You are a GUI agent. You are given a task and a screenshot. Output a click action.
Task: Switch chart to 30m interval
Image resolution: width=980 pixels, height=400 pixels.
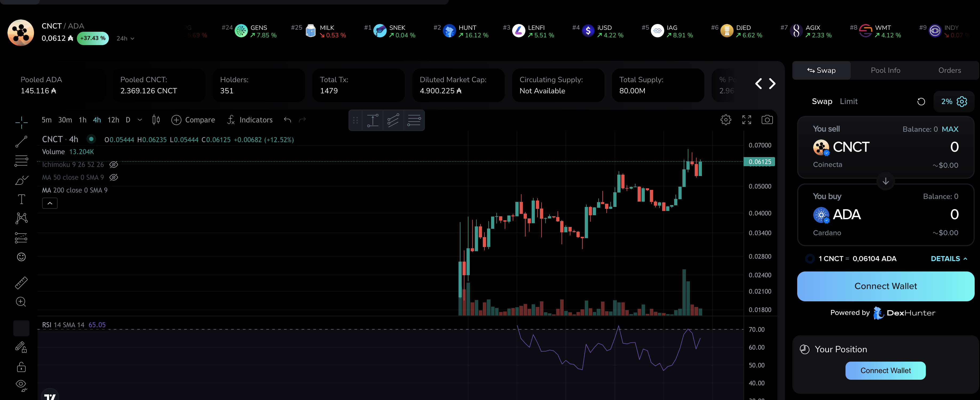pos(65,120)
